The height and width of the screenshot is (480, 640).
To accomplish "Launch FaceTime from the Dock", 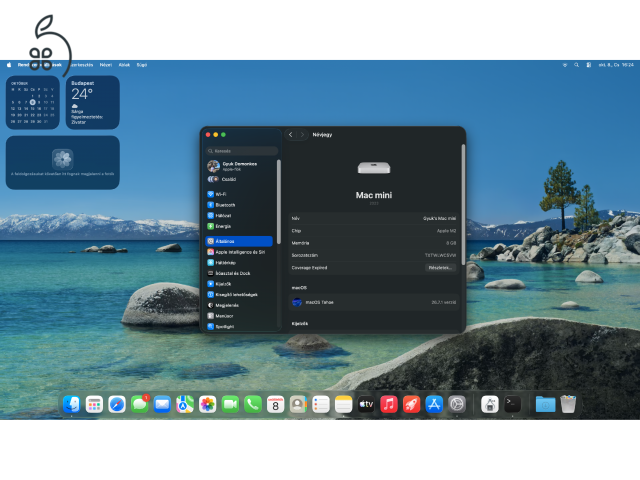I will click(x=230, y=404).
